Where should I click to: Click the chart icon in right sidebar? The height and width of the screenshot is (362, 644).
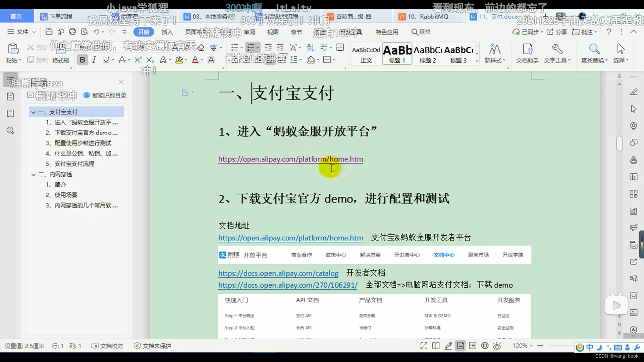634,211
